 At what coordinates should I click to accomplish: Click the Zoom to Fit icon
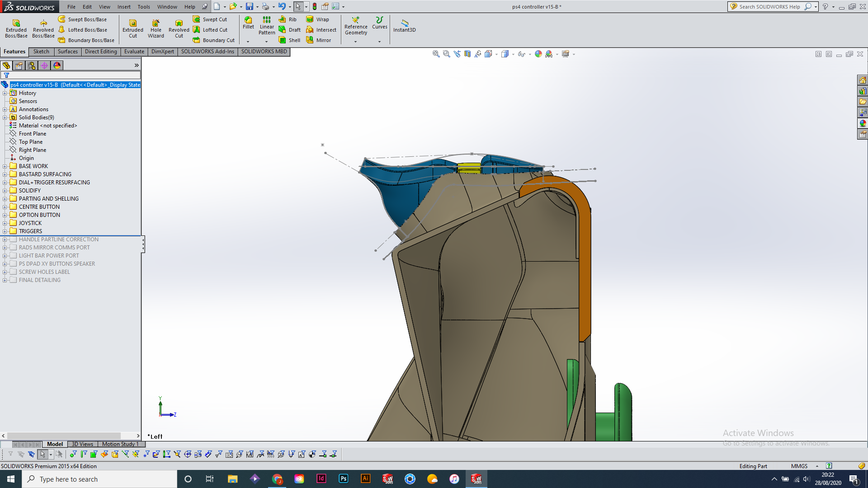[436, 54]
